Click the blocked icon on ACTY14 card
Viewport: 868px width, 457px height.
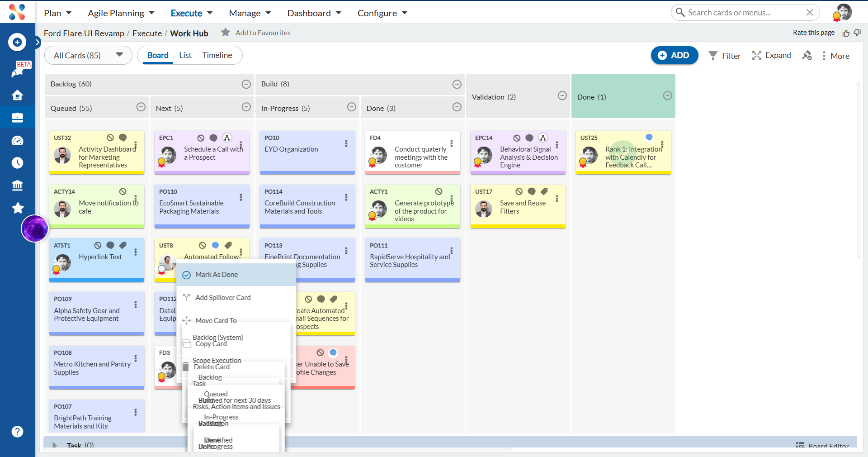(x=123, y=191)
